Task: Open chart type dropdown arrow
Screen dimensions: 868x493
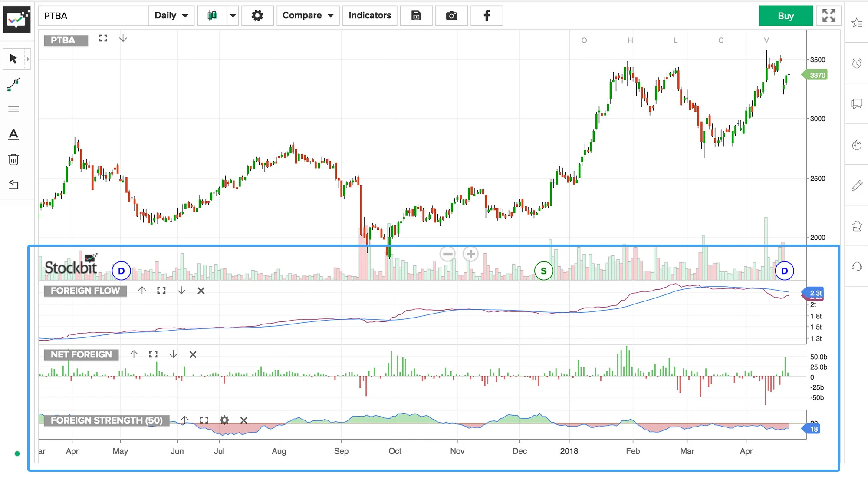Action: [233, 16]
